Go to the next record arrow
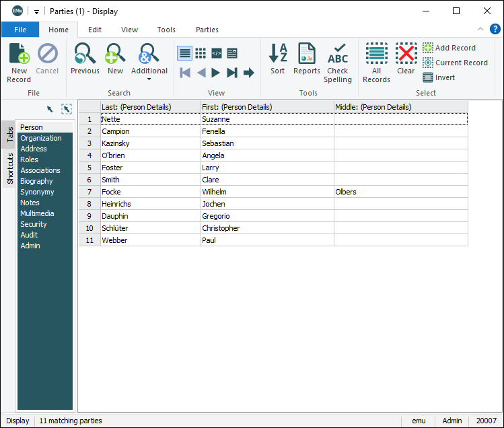This screenshot has height=428, width=504. coord(216,73)
